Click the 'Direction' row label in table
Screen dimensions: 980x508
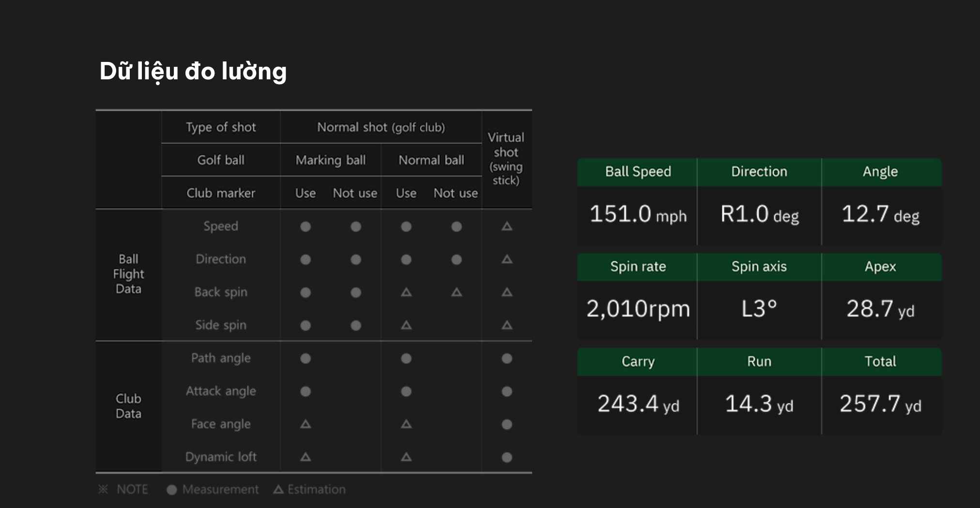[221, 259]
